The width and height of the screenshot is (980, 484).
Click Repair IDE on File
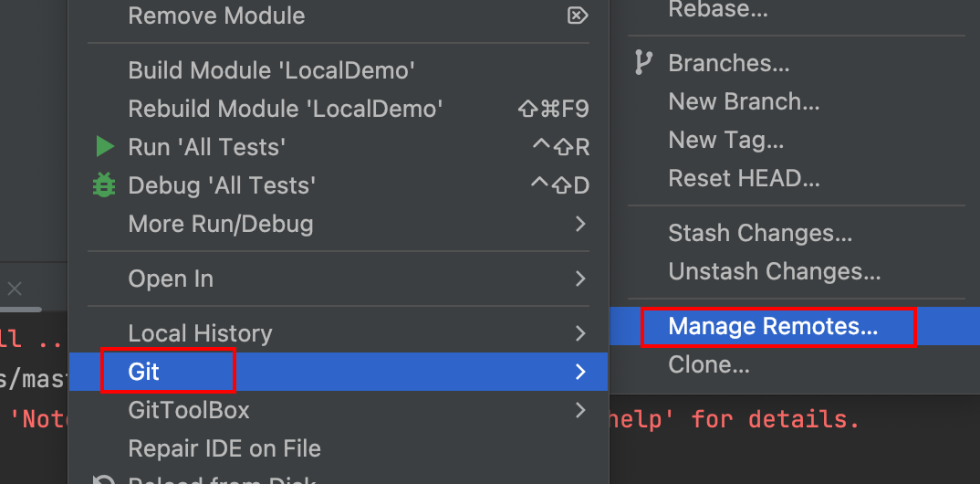[224, 449]
